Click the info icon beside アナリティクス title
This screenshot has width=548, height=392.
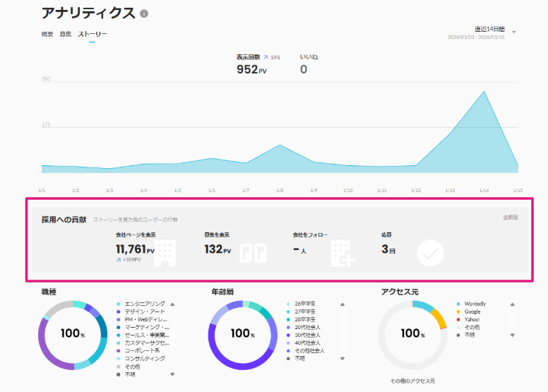click(144, 13)
